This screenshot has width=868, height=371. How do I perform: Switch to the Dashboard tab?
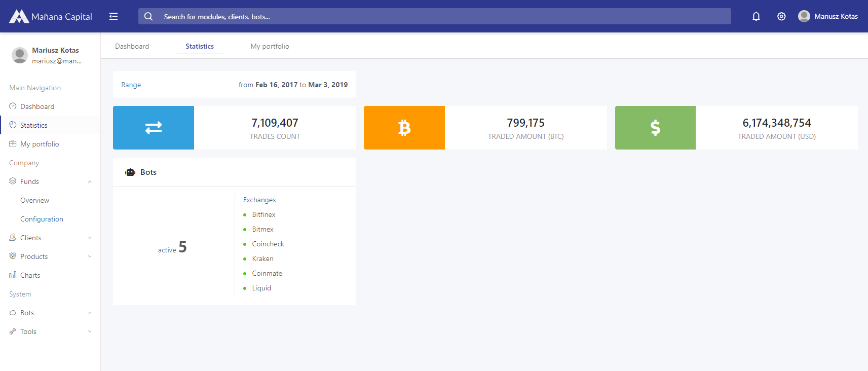(132, 46)
